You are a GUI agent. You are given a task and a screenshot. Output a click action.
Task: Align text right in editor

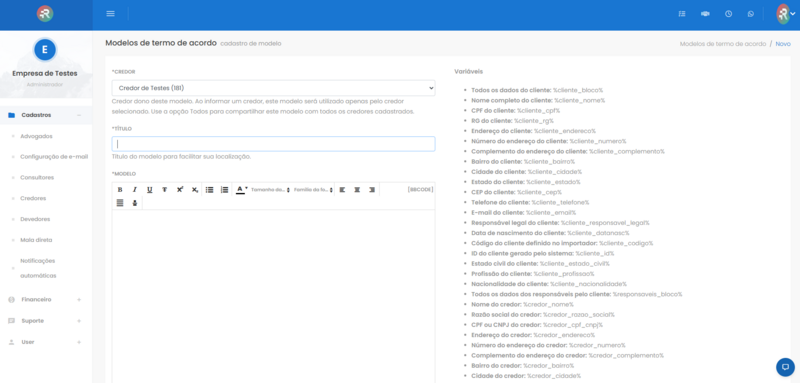(x=372, y=190)
